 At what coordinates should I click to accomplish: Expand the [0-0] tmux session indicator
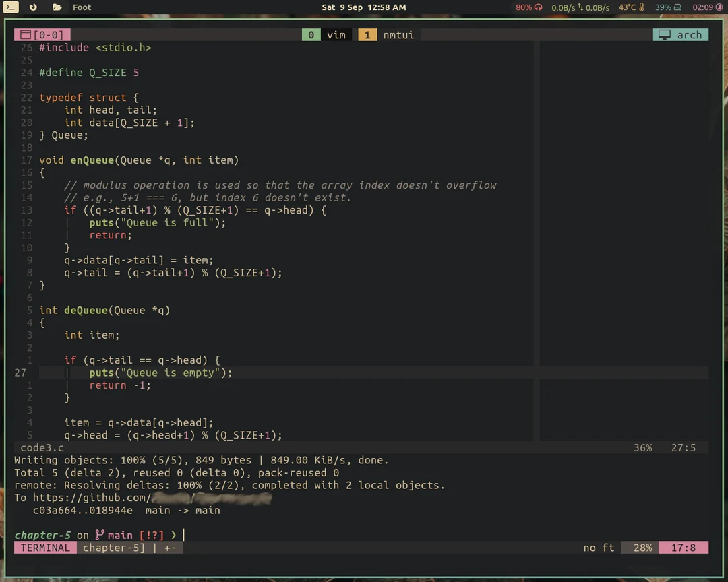click(42, 34)
